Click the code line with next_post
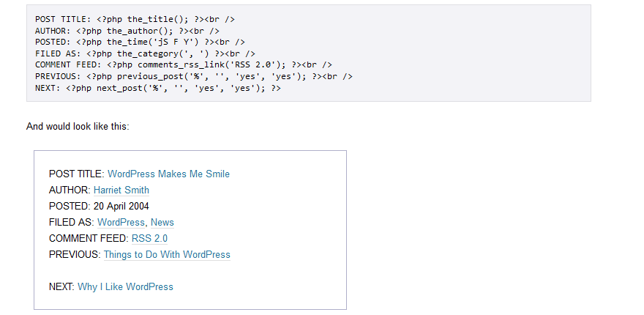 pos(158,88)
